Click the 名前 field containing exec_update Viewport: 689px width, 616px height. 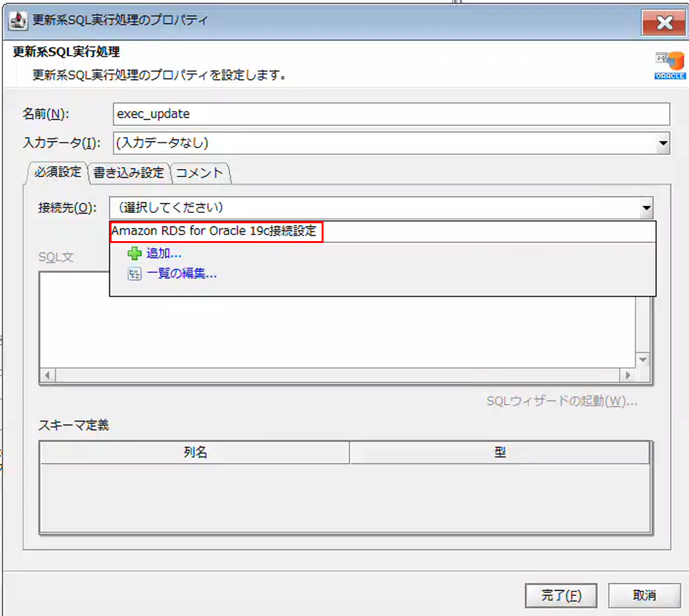pyautogui.click(x=391, y=114)
